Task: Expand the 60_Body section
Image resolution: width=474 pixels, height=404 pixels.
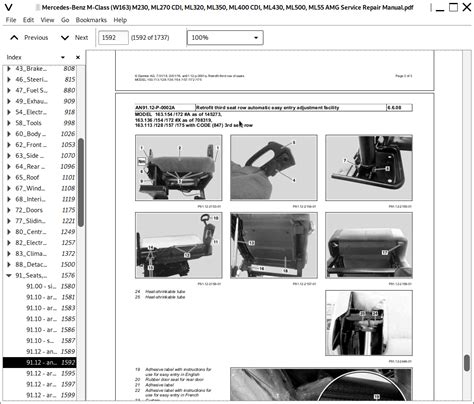Action: point(9,134)
